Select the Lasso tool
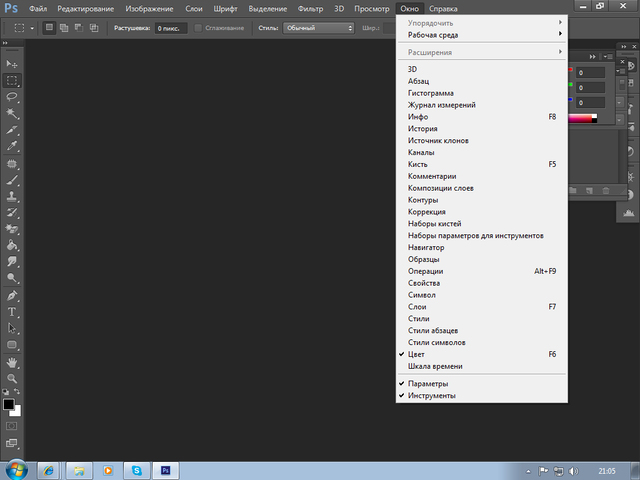The height and width of the screenshot is (480, 640). (12, 97)
